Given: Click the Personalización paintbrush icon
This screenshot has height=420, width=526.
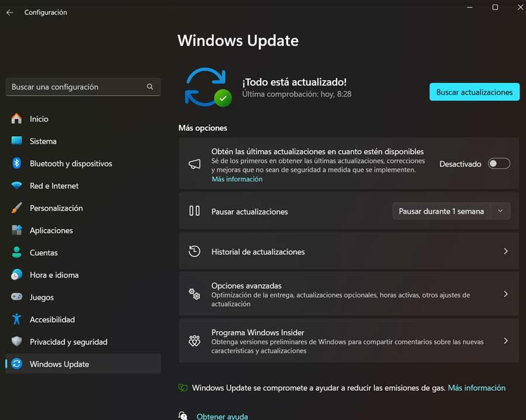Looking at the screenshot, I should click(16, 208).
